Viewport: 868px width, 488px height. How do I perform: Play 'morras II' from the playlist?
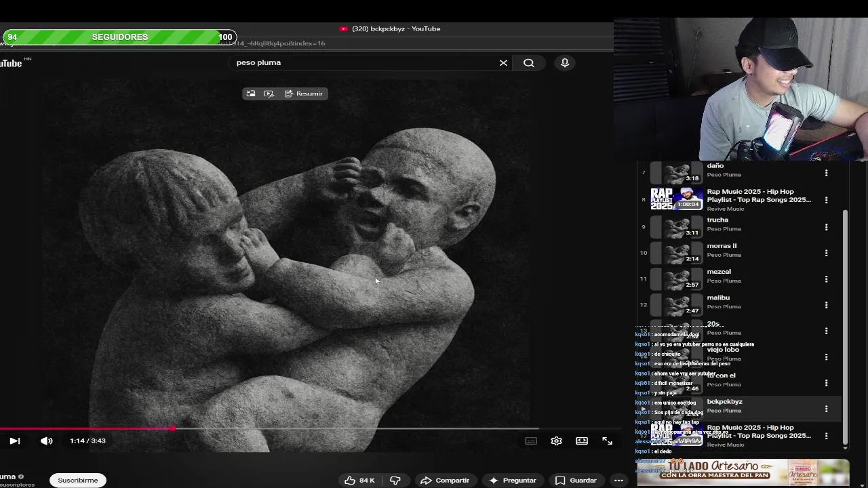tap(722, 246)
